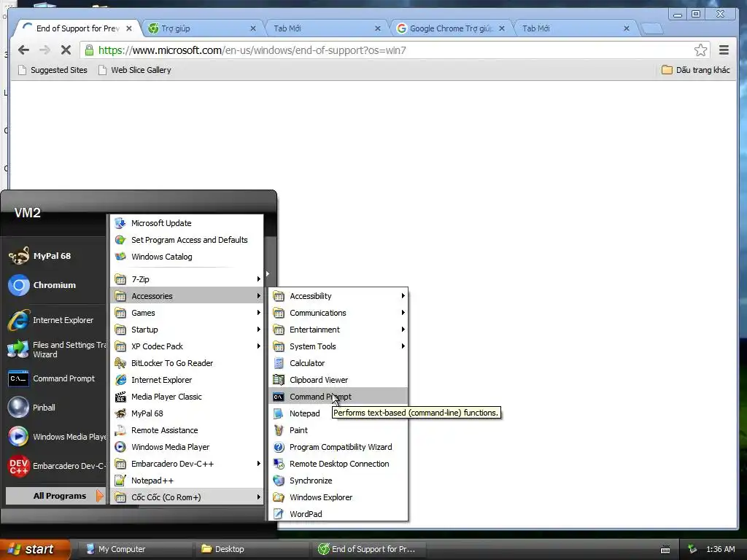Screen dimensions: 747x560
Task: Open Clipboard Viewer entry
Action: click(338, 379)
